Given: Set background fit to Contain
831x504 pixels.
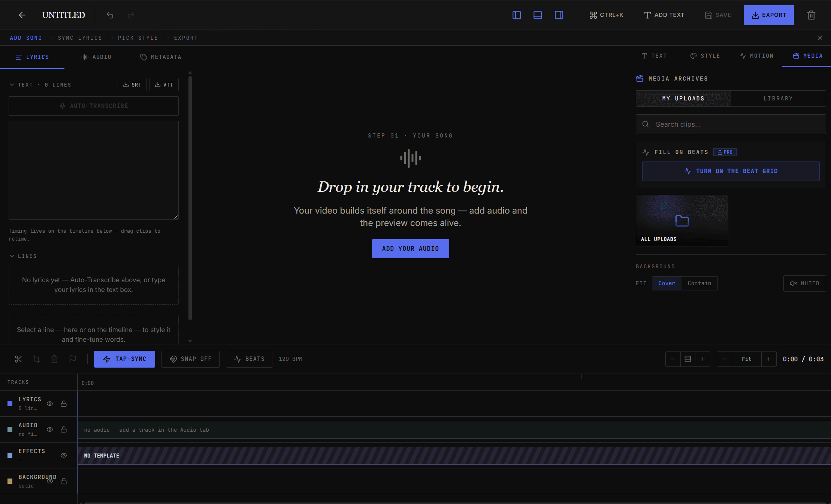Looking at the screenshot, I should [699, 283].
